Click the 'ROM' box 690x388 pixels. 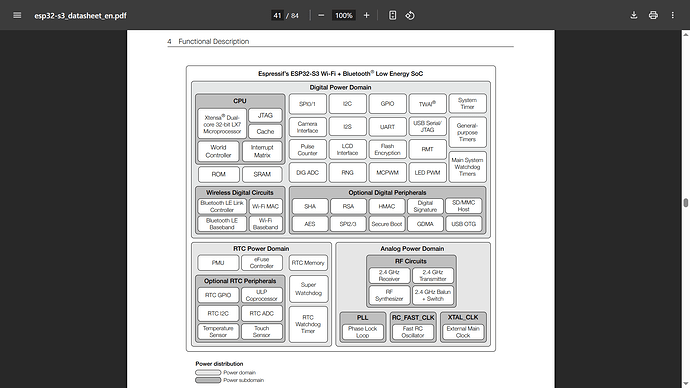(x=218, y=174)
